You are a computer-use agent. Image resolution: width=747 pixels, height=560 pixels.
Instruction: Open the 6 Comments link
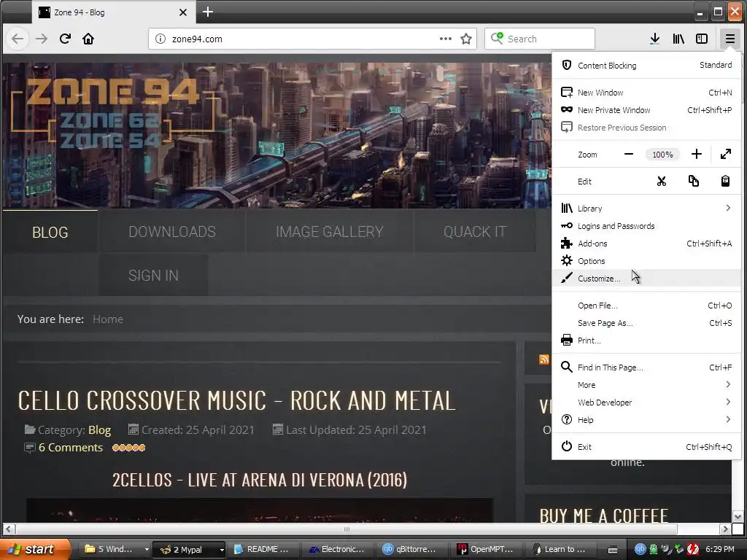click(x=71, y=448)
